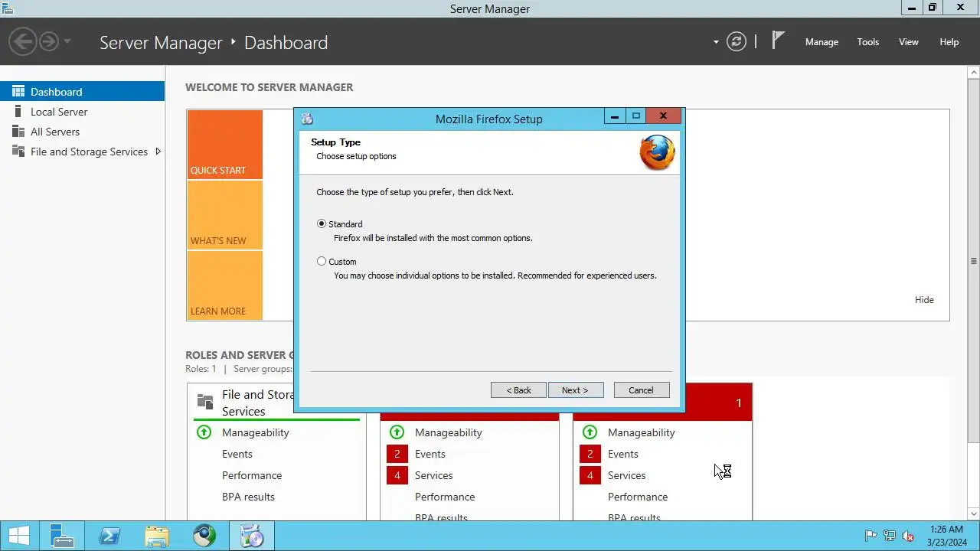
Task: Click Performance in File and Storage tile
Action: point(252,475)
